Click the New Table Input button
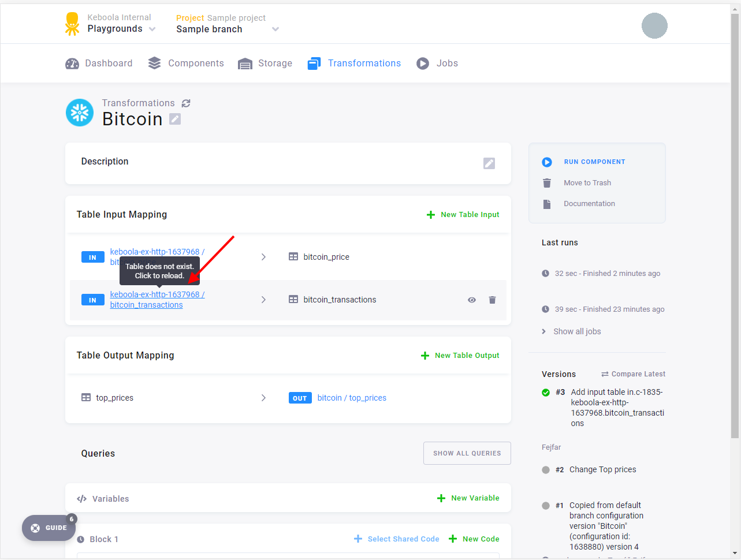The image size is (741, 560). point(463,215)
